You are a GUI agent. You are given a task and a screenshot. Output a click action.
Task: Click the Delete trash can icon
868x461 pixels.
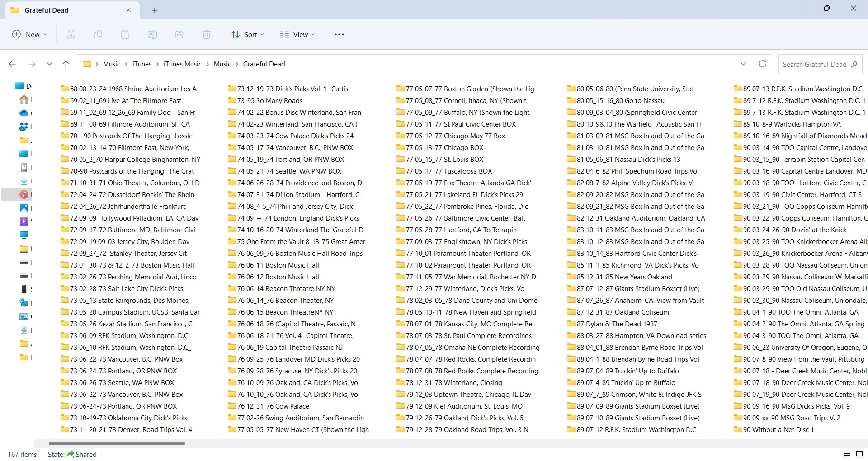coord(207,34)
